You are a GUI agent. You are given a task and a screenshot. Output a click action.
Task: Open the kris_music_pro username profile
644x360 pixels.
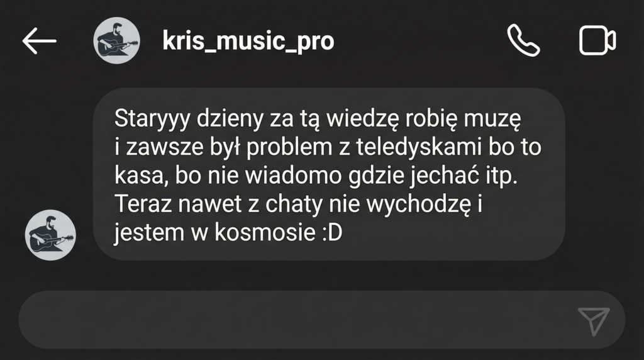(x=248, y=41)
